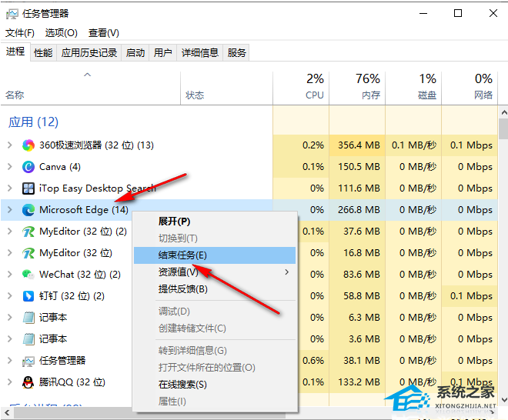
Task: Open the 文件(F) menu
Action: 20,33
